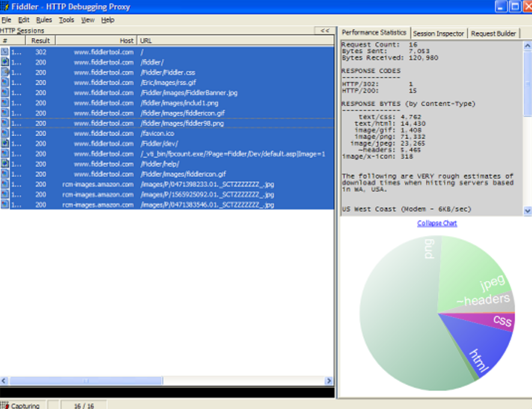532x409 pixels.
Task: Click the horizontal scrollbar thumb under sessions list
Action: (86, 381)
